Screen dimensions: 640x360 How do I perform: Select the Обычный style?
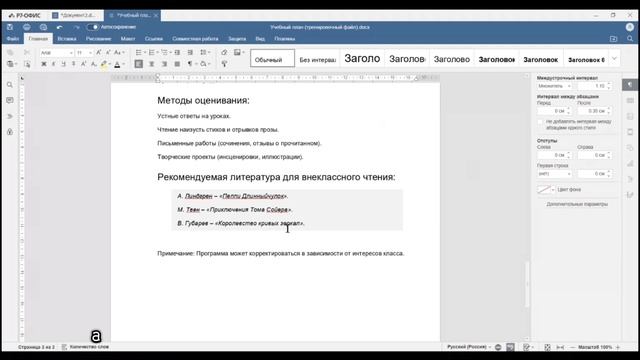(272, 59)
